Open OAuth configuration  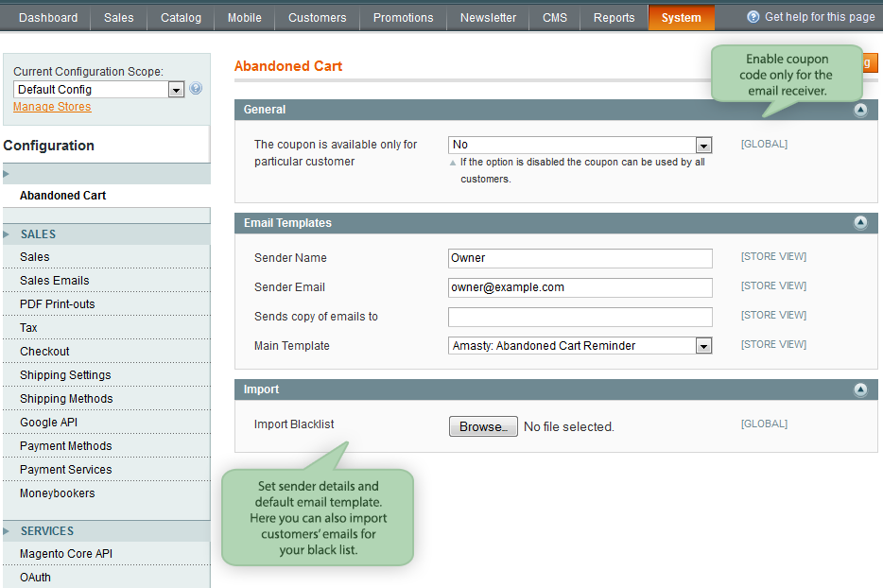[107, 578]
